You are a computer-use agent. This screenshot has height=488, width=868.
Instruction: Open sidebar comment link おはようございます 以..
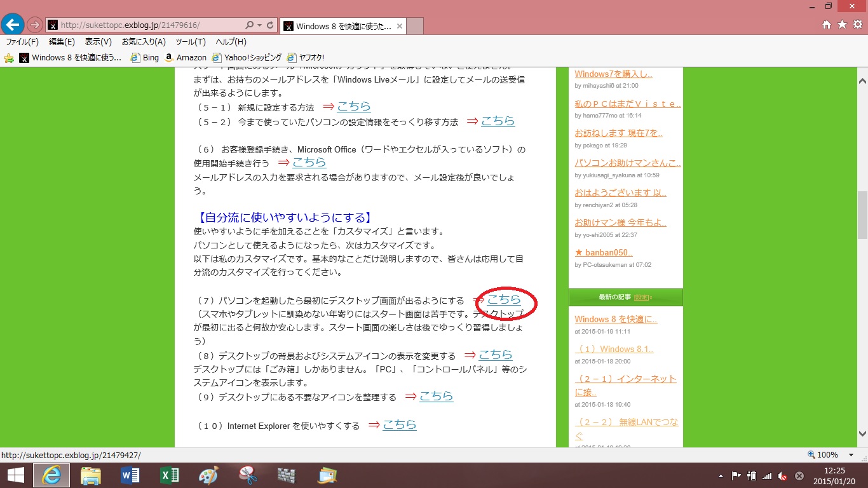620,193
